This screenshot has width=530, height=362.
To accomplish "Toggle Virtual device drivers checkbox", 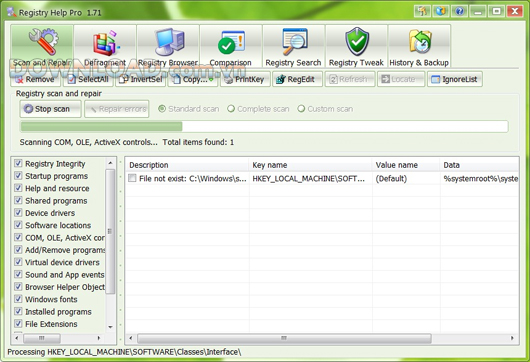I will pos(18,262).
